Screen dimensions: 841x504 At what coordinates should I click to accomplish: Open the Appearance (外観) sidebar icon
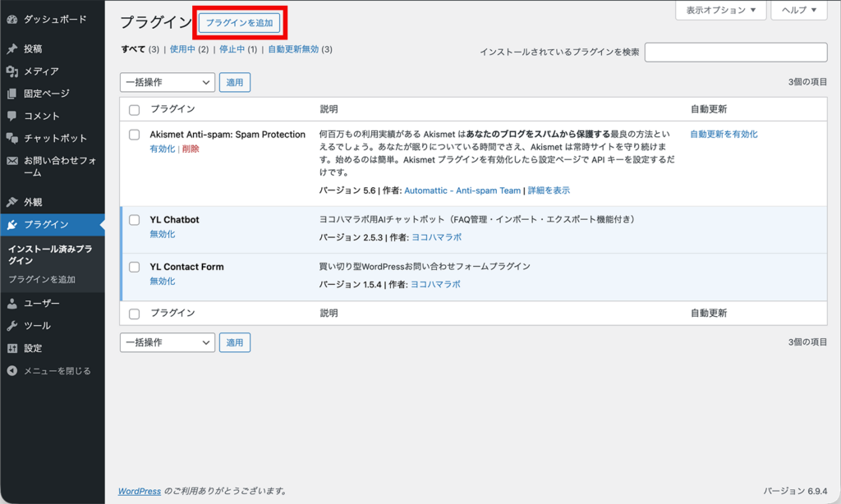(x=11, y=201)
